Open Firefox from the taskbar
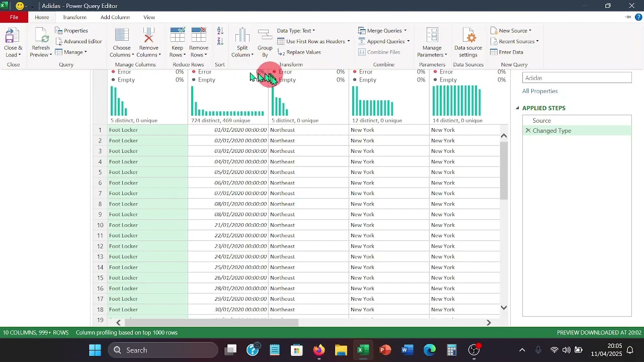Image resolution: width=644 pixels, height=362 pixels. [319, 350]
